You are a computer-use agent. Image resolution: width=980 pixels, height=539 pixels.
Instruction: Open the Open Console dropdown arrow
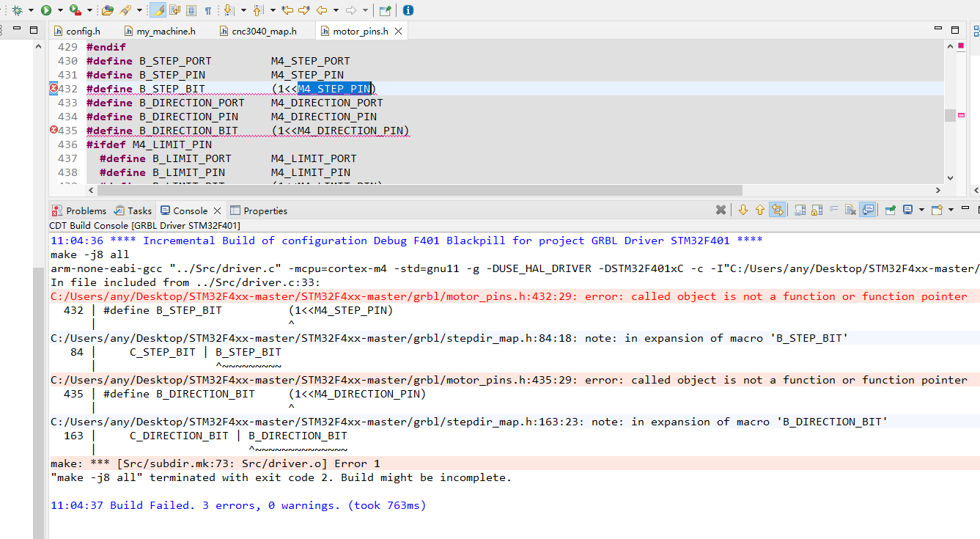click(x=951, y=210)
